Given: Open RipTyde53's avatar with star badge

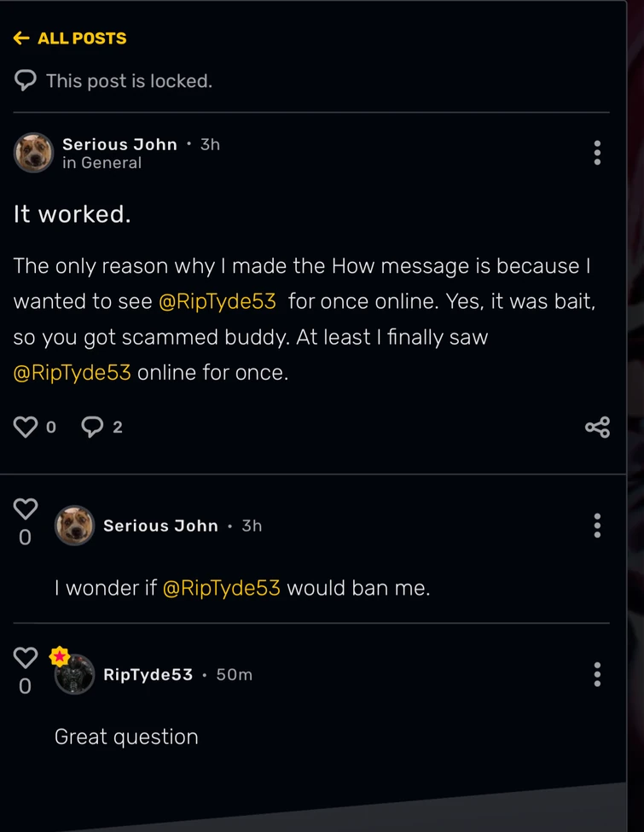Looking at the screenshot, I should click(74, 674).
